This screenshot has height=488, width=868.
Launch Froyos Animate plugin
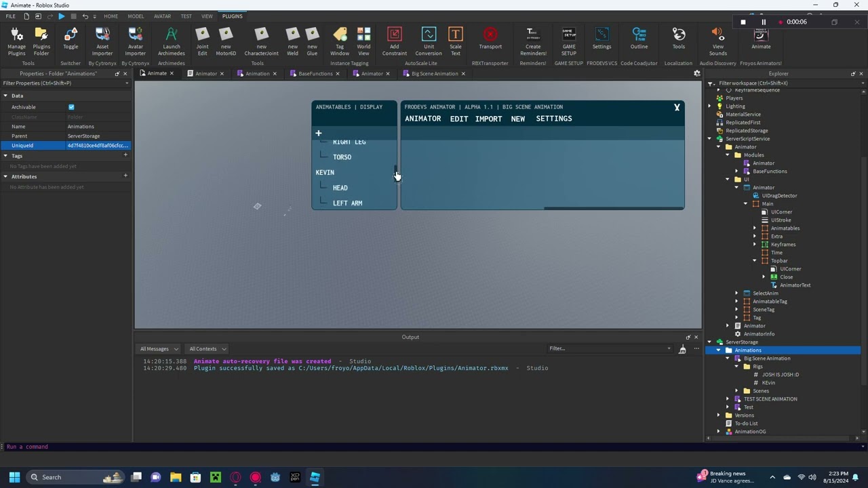(x=761, y=39)
